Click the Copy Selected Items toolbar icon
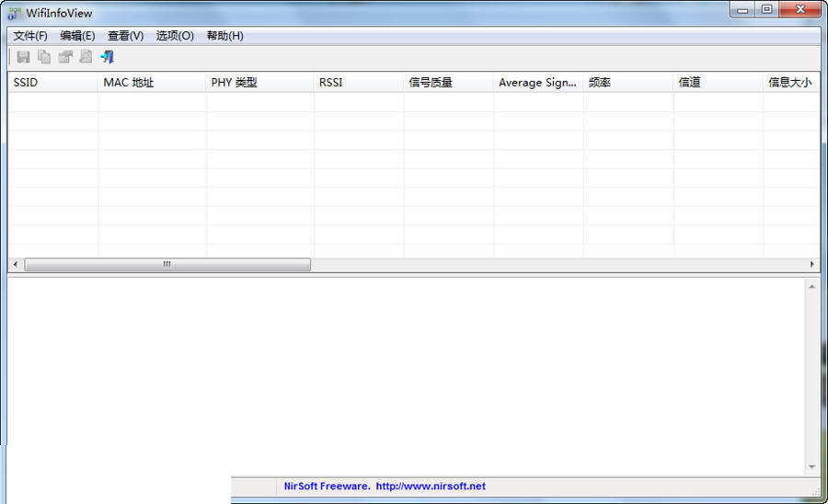828x504 pixels. click(x=44, y=57)
